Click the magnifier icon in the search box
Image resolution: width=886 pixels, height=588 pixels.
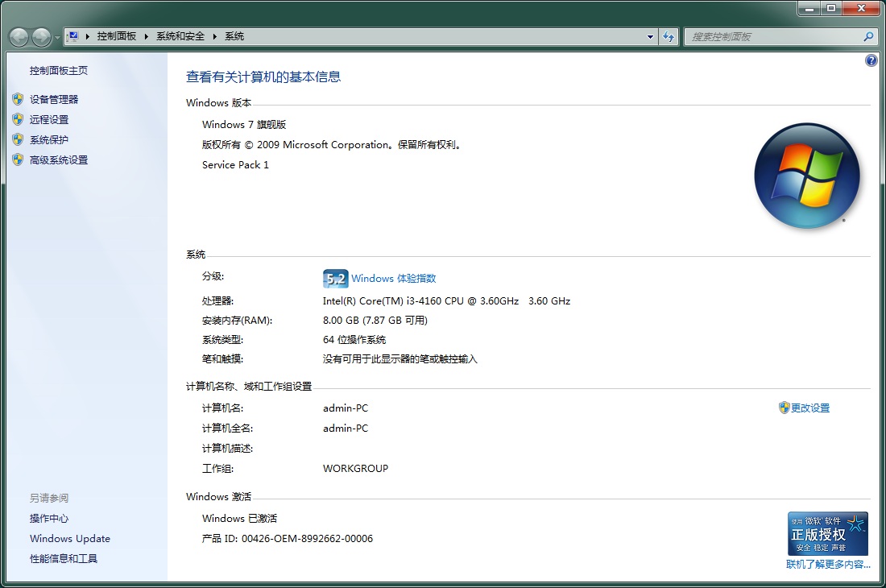tap(868, 36)
